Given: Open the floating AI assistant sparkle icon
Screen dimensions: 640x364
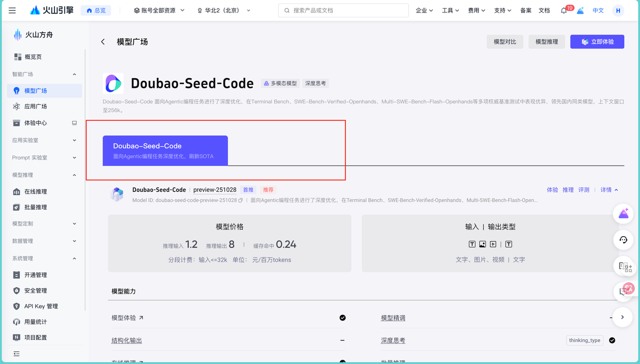Looking at the screenshot, I should 623,213.
